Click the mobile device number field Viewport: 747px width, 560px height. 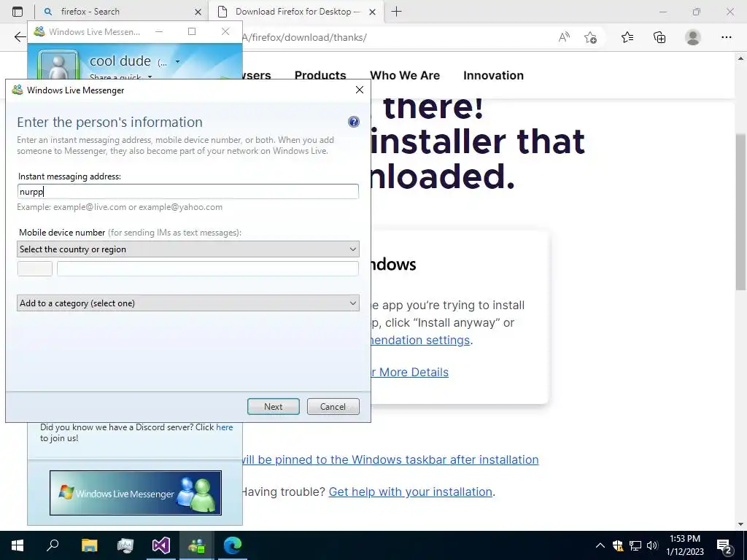point(208,268)
